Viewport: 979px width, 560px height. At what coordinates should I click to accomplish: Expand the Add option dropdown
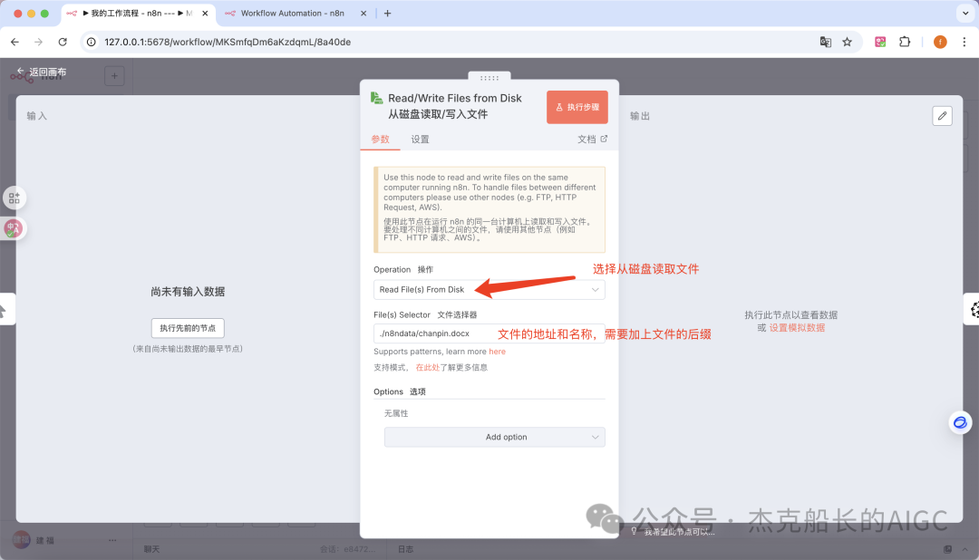[x=495, y=437]
